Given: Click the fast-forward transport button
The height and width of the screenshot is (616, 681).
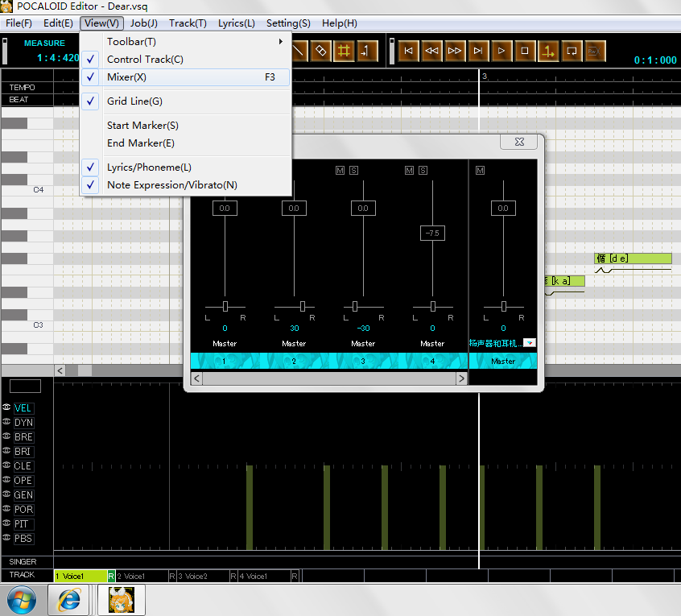Looking at the screenshot, I should click(x=455, y=51).
